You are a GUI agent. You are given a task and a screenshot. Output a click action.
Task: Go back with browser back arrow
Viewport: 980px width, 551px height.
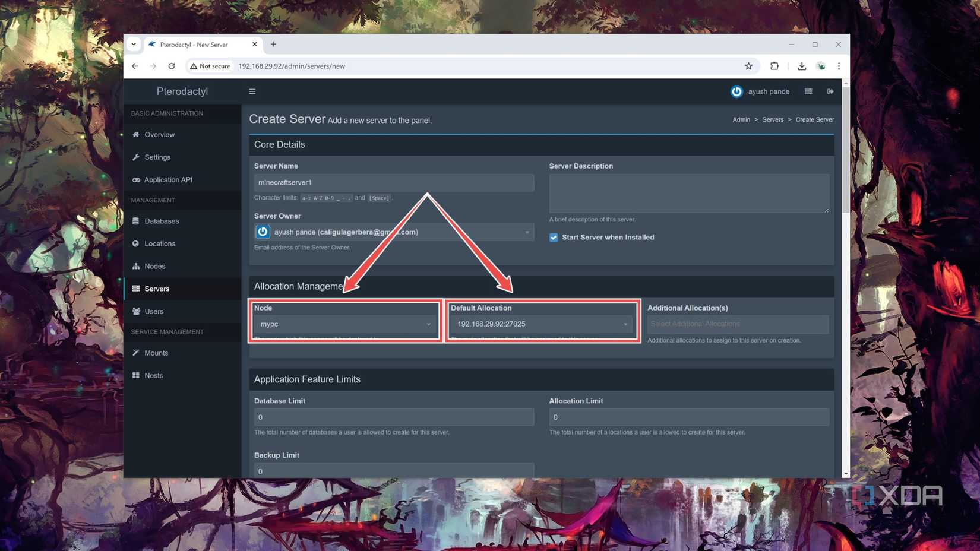point(135,66)
